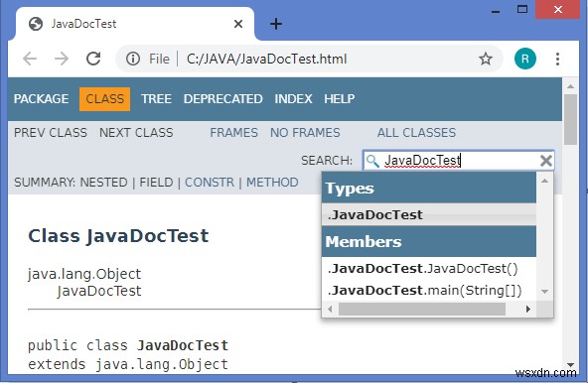This screenshot has width=588, height=383.
Task: Choose .JavaDocTest.main(String[]) member result
Action: (x=429, y=291)
